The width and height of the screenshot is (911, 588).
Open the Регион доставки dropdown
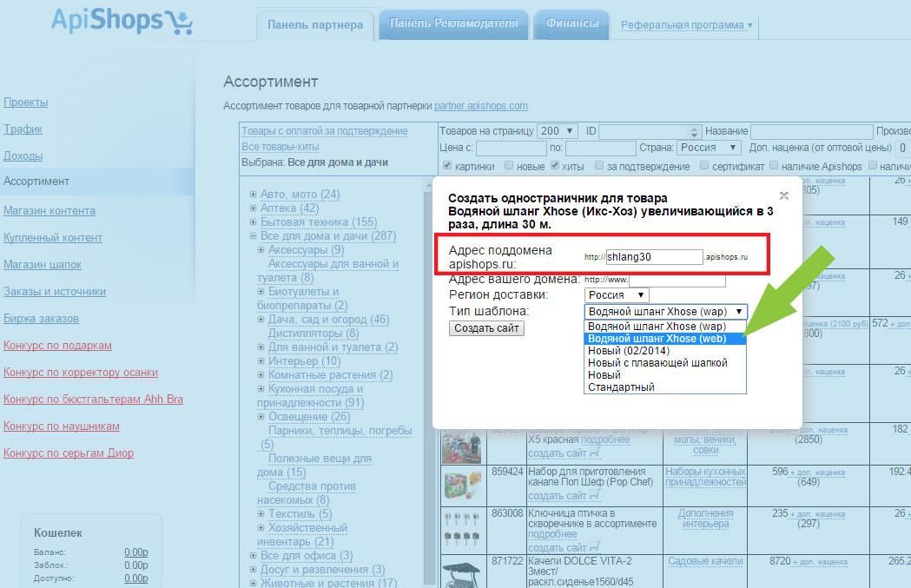[617, 295]
